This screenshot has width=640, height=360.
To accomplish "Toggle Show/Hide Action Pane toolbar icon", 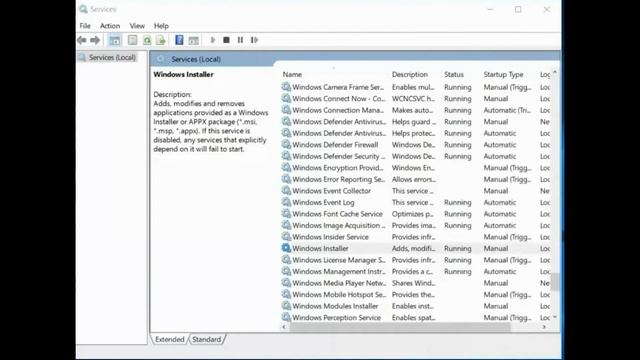I will point(193,40).
